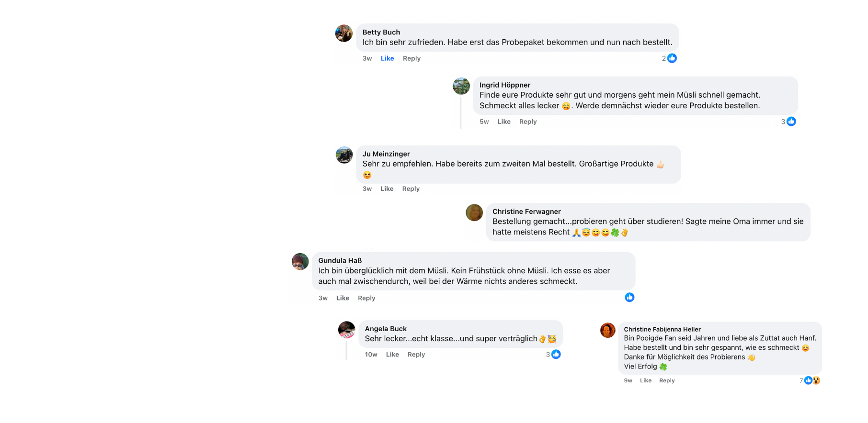Image resolution: width=868 pixels, height=423 pixels.
Task: Open Betty Buch's profile picture
Action: pos(343,33)
